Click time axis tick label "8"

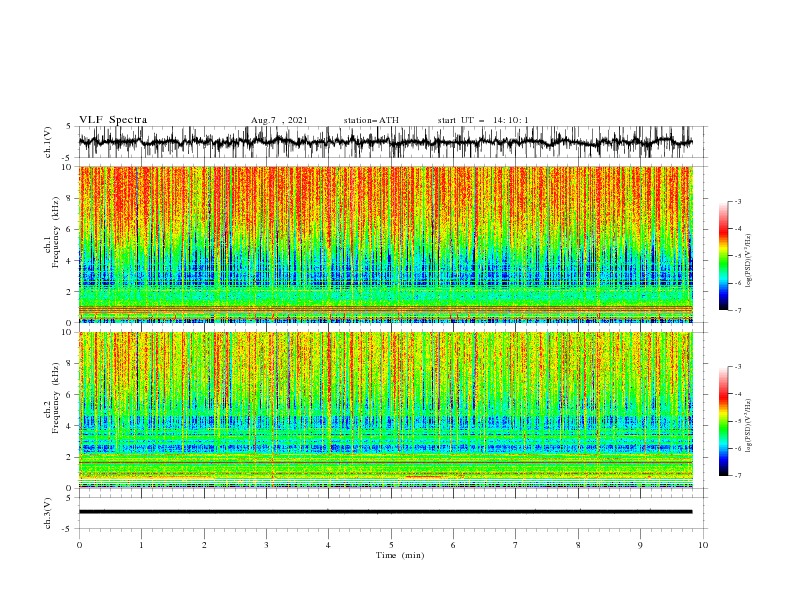point(578,545)
